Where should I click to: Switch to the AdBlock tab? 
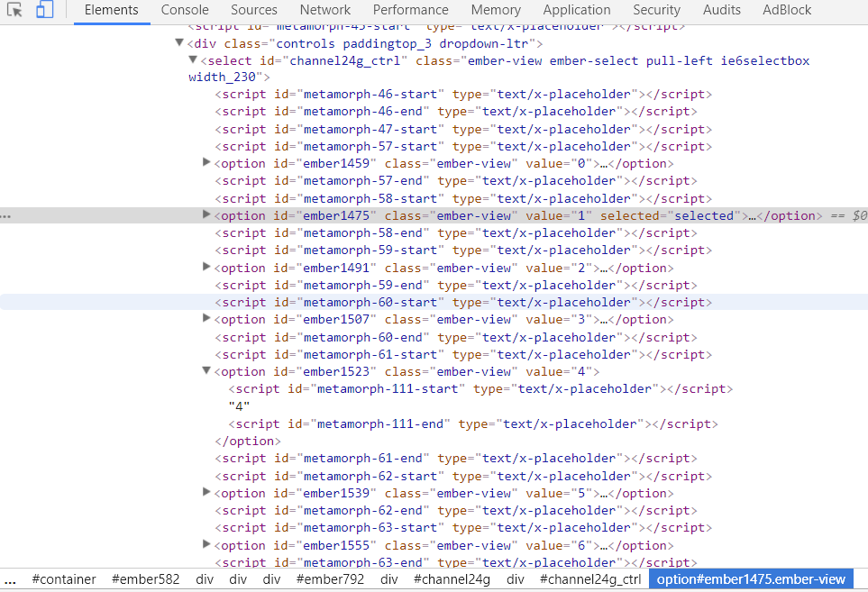tap(787, 10)
